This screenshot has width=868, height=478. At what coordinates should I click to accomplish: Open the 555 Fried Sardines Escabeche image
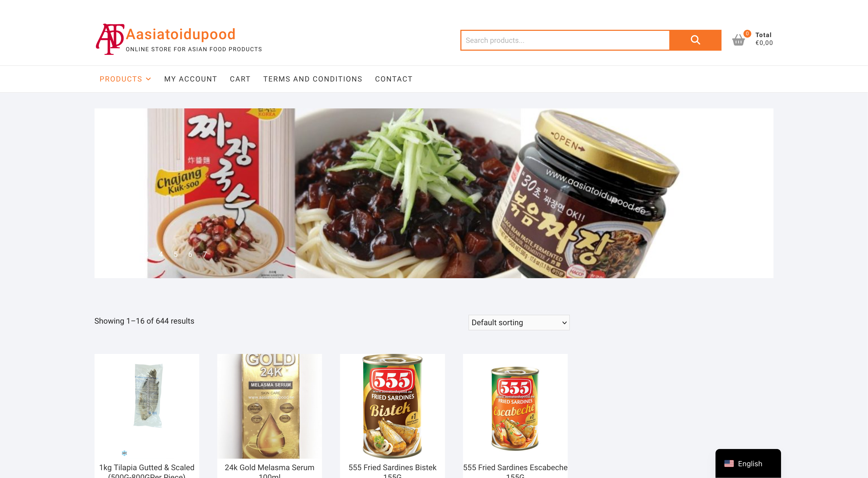pyautogui.click(x=515, y=406)
